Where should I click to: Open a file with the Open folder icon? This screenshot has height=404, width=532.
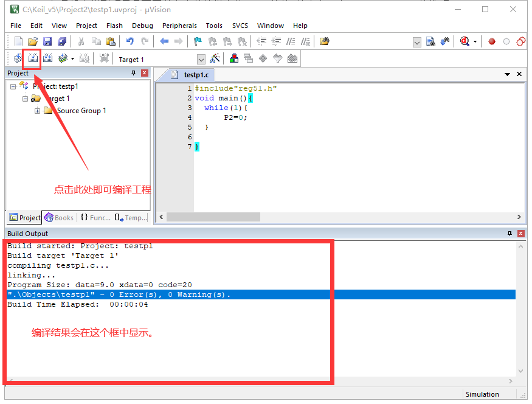pos(33,41)
